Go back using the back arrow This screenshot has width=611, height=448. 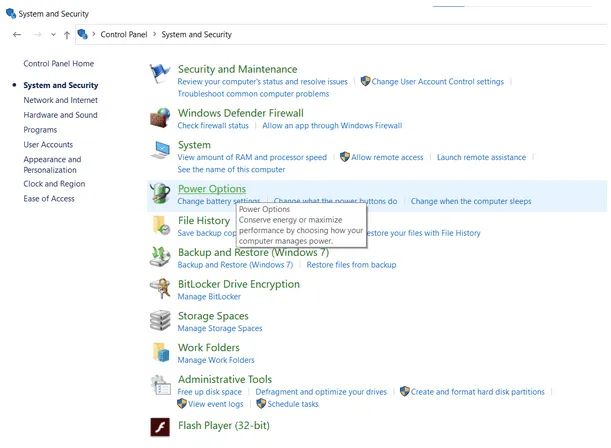click(x=17, y=35)
